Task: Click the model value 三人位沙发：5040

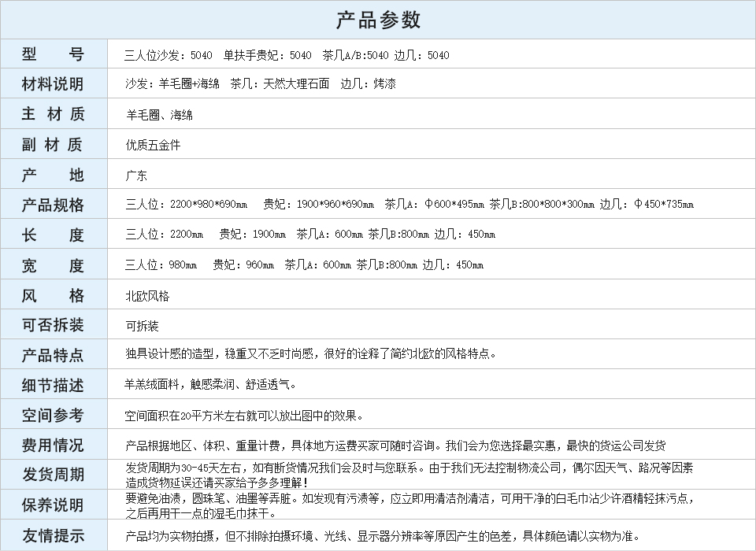Action: [x=169, y=55]
